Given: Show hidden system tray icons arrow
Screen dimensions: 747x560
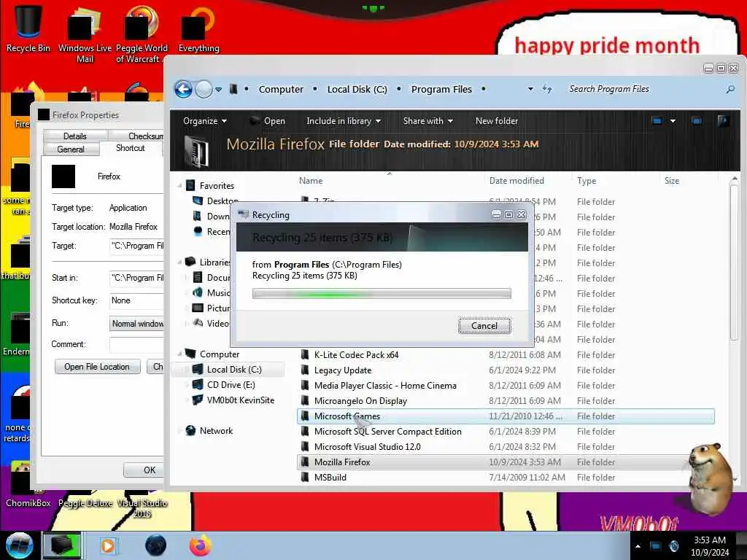Looking at the screenshot, I should 638,546.
